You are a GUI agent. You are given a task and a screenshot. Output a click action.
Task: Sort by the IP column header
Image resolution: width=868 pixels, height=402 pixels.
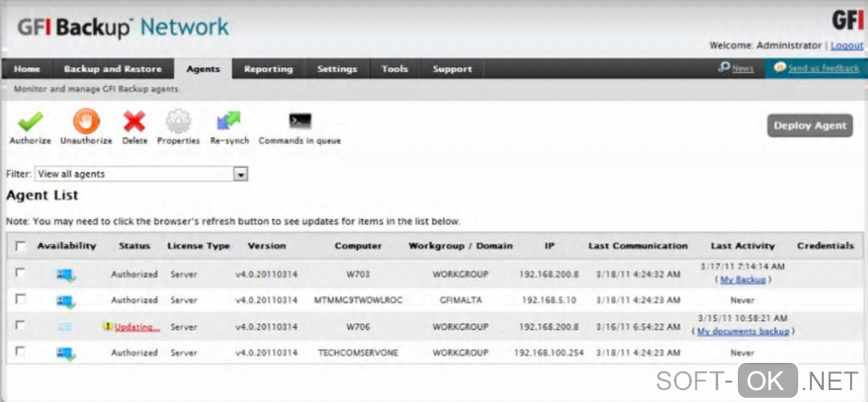point(549,246)
